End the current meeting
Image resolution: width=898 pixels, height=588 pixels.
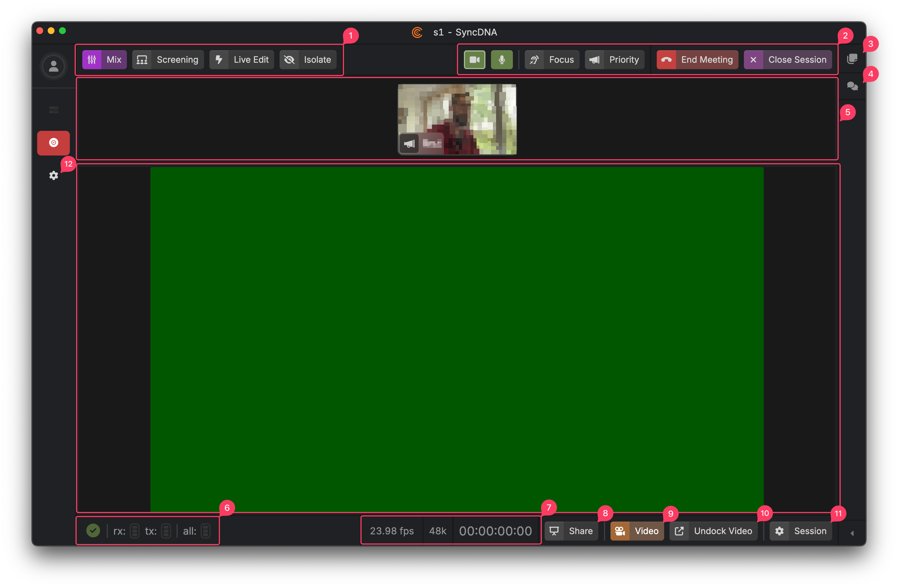pos(697,59)
